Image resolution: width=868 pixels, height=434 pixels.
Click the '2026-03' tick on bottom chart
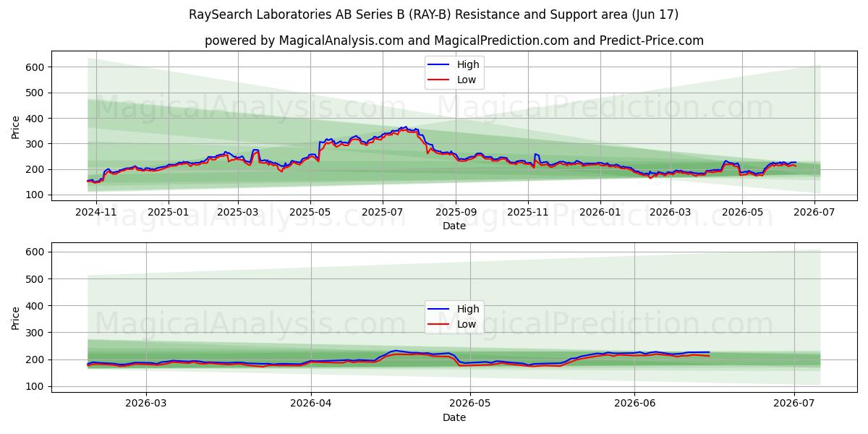click(x=146, y=403)
